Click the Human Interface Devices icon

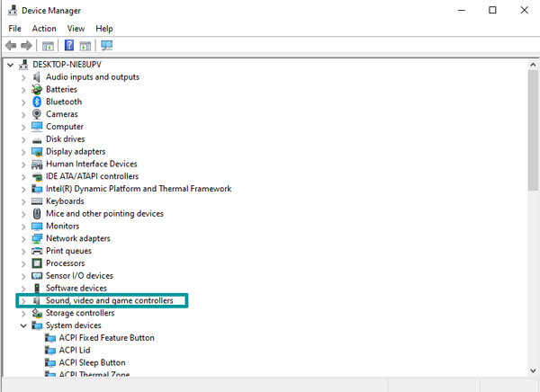click(x=37, y=165)
